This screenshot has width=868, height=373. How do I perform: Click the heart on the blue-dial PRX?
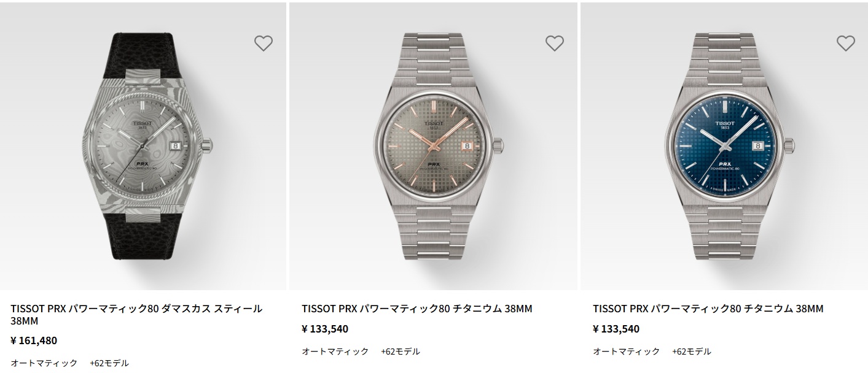[845, 43]
